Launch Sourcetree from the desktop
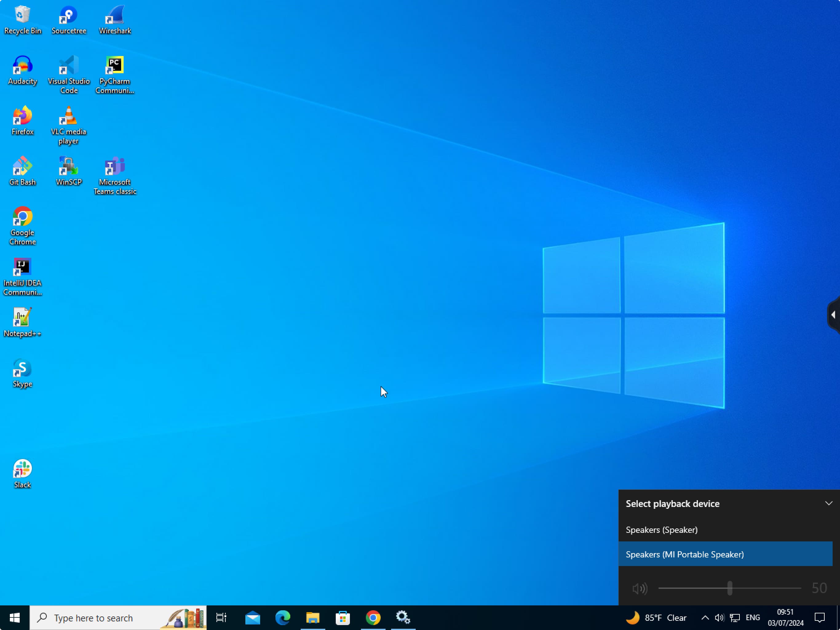840x630 pixels. (x=69, y=20)
